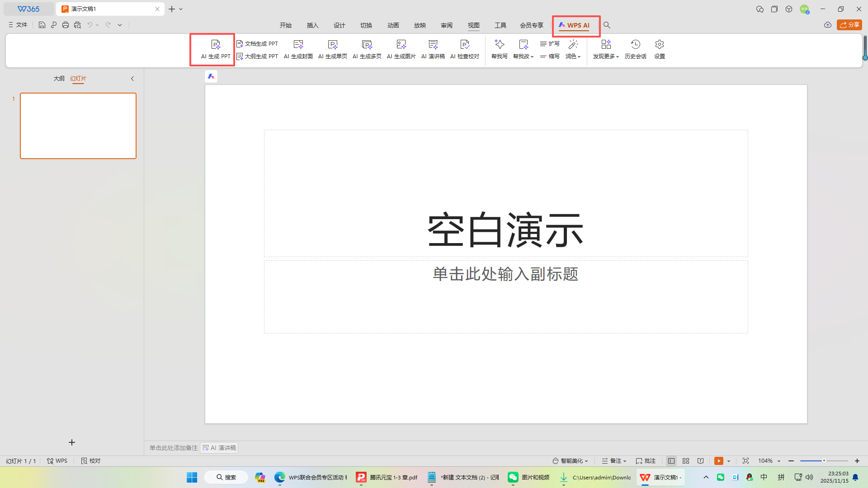Toggle reading view mode
Image resolution: width=868 pixels, height=488 pixels.
click(x=700, y=460)
